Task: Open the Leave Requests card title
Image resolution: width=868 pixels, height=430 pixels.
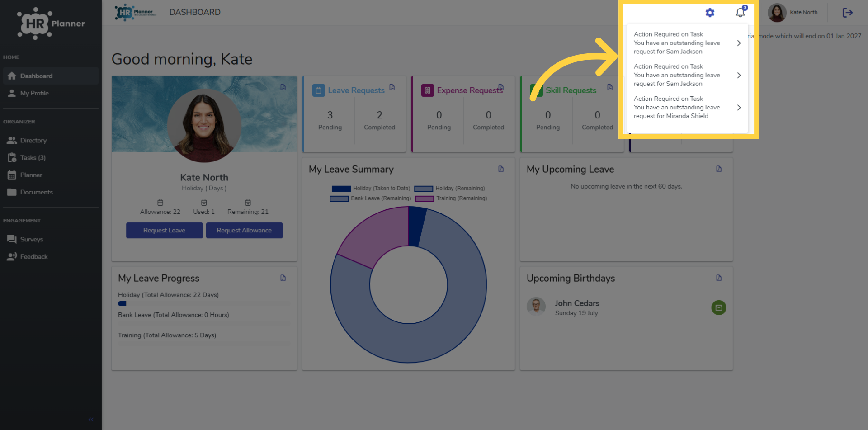Action: tap(356, 90)
